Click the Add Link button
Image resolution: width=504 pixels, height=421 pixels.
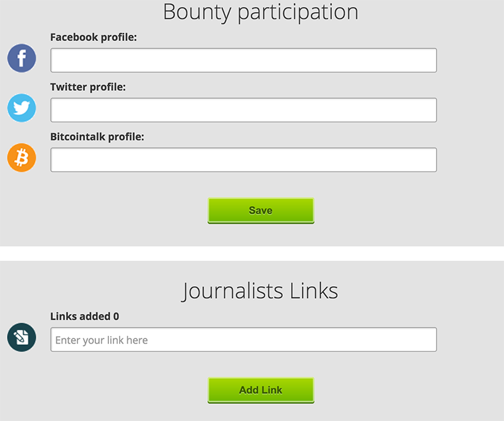pyautogui.click(x=261, y=390)
